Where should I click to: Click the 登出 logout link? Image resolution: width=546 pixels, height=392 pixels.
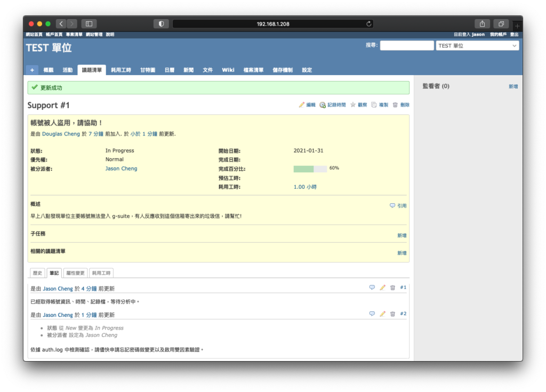pyautogui.click(x=515, y=35)
